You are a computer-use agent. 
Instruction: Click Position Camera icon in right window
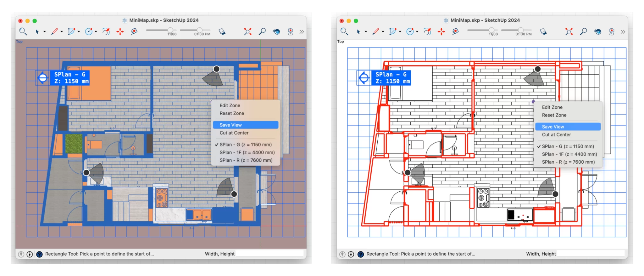click(x=612, y=31)
